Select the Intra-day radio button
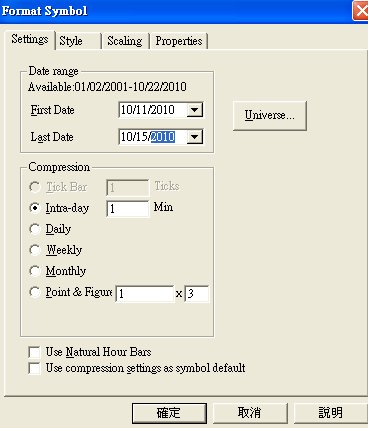Screen dimensions: 368x428 pos(35,208)
